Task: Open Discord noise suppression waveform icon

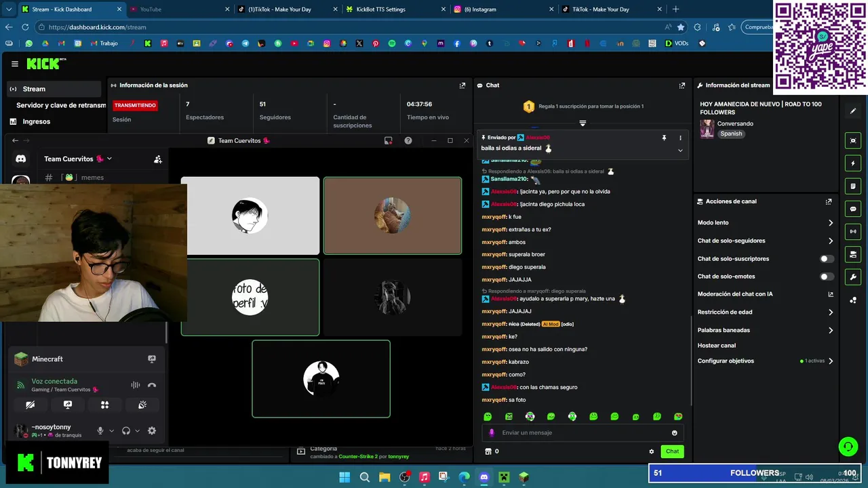Action: point(136,385)
